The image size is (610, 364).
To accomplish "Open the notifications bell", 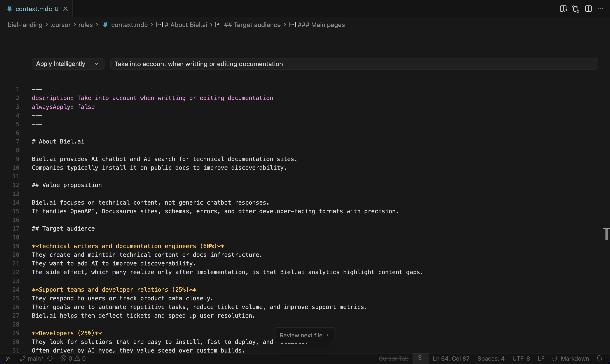I will [600, 358].
